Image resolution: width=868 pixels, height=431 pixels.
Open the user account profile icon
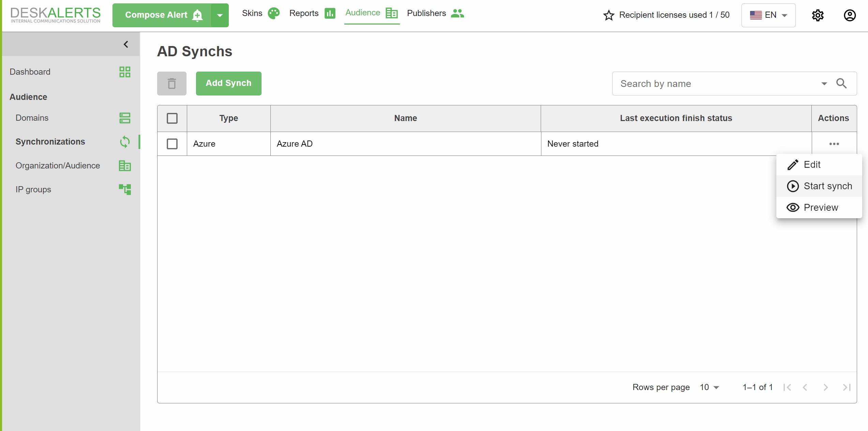coord(850,15)
